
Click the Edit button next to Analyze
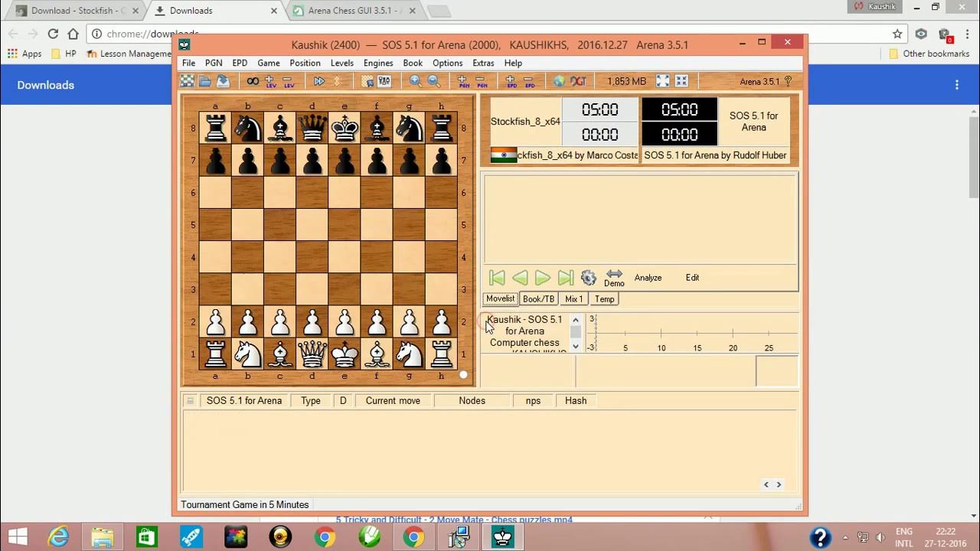[x=692, y=278]
